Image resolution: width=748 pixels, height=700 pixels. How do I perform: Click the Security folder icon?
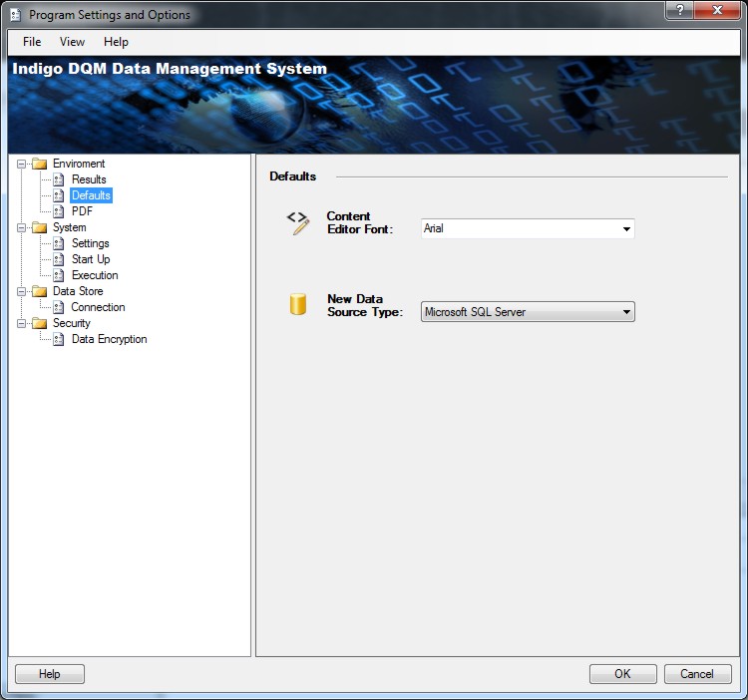(x=40, y=323)
